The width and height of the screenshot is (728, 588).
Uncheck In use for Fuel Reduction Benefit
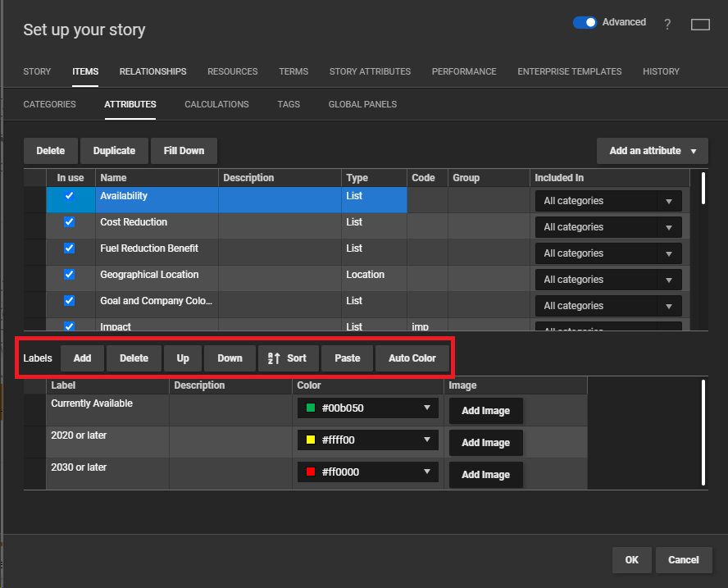pyautogui.click(x=69, y=248)
